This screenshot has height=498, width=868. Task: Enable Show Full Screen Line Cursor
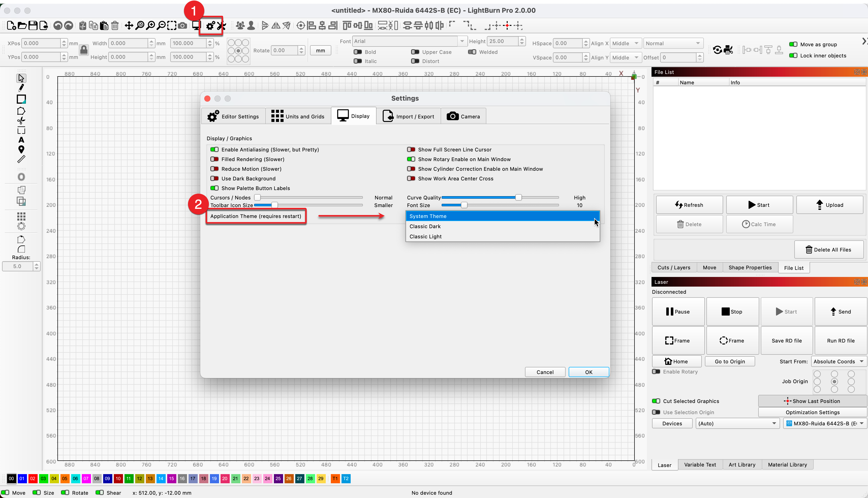[x=411, y=149]
